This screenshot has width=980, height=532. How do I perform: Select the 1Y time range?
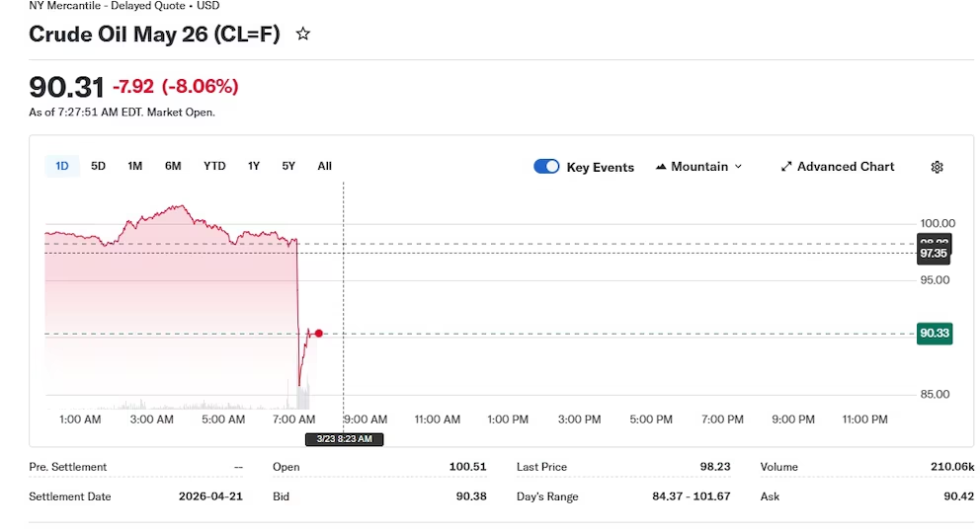[254, 166]
